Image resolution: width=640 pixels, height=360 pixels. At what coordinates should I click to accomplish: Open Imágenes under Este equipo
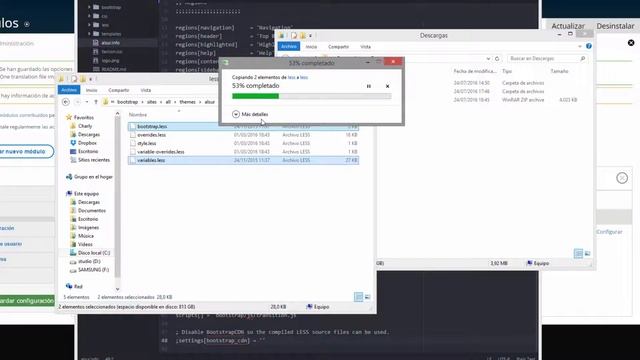84,227
